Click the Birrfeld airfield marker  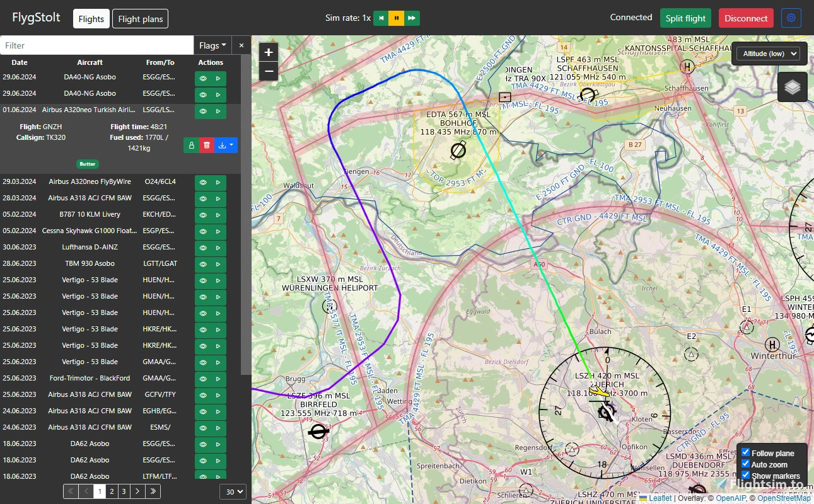[x=318, y=432]
